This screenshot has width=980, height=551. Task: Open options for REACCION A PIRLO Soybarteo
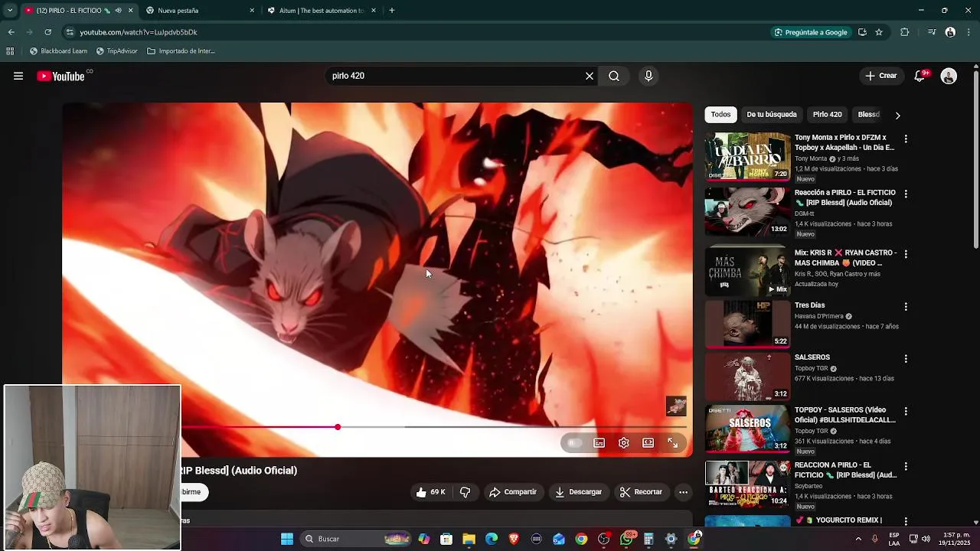pos(906,467)
